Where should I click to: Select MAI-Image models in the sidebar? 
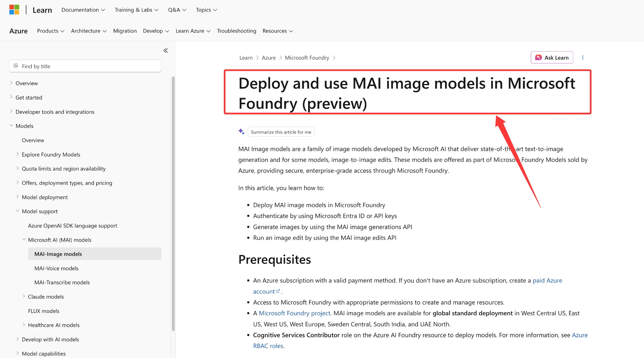pos(95,254)
